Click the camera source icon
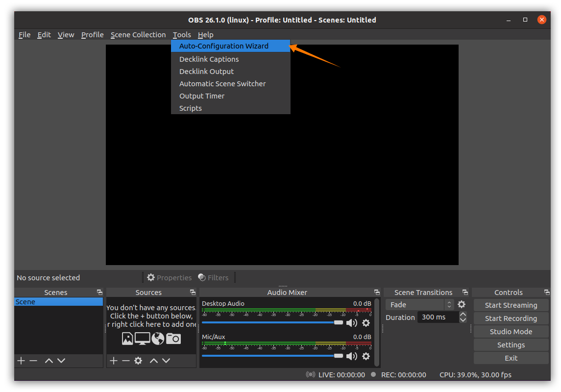Viewport: 561px width, 392px height. (x=173, y=339)
